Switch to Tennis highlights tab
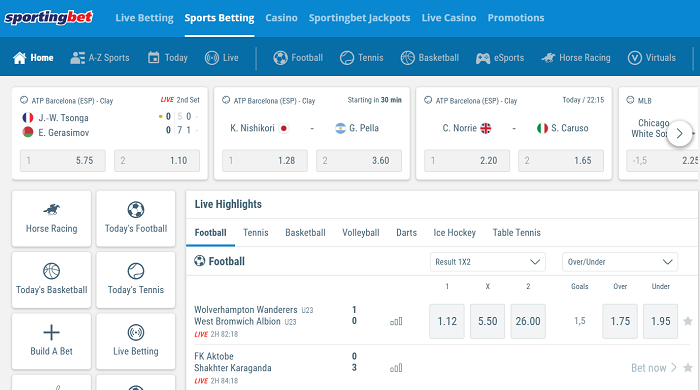700x390 pixels. (x=256, y=233)
